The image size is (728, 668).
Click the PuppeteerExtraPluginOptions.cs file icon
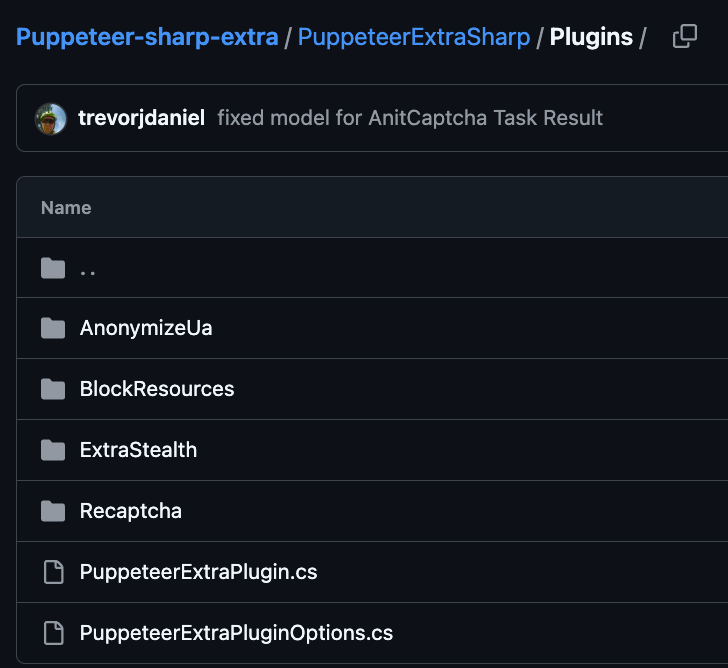(53, 633)
